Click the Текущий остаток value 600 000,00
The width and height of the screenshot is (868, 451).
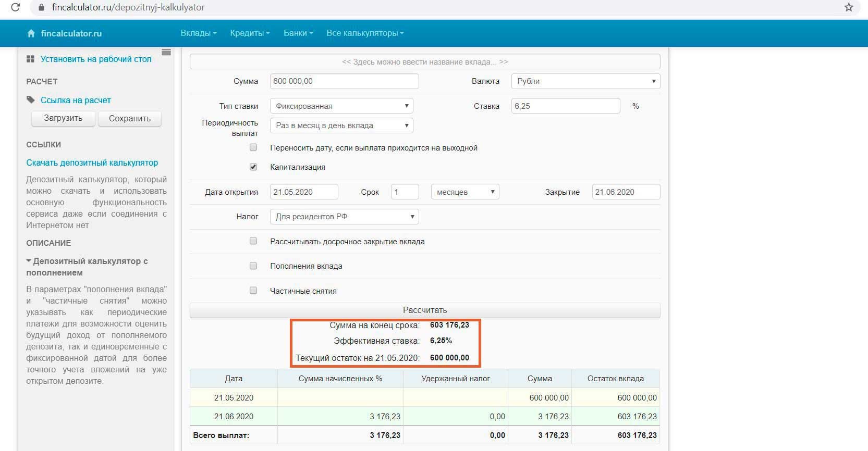coord(449,358)
